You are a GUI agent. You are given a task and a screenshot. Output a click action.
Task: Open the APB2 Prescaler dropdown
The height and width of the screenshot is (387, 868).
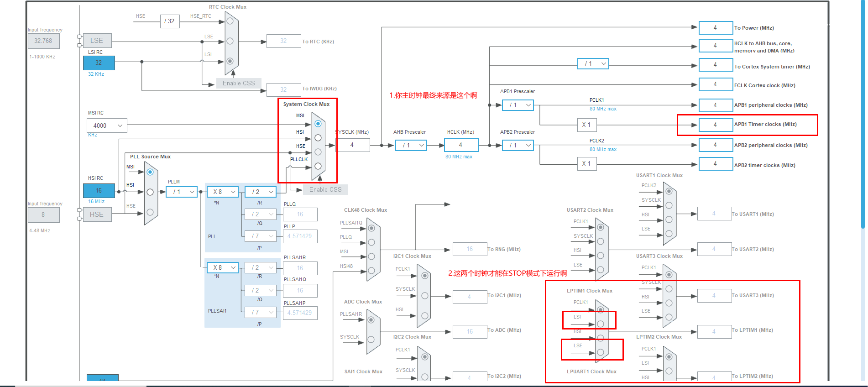coord(518,145)
